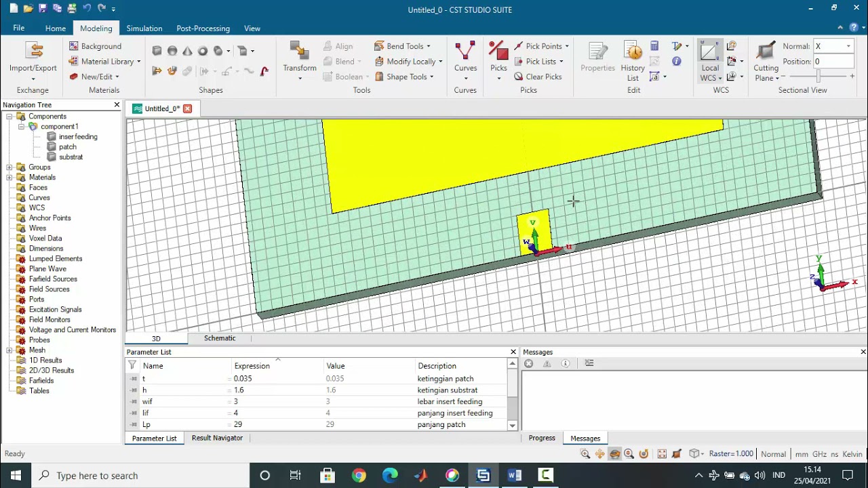868x488 pixels.
Task: Open the File menu
Action: 19,28
